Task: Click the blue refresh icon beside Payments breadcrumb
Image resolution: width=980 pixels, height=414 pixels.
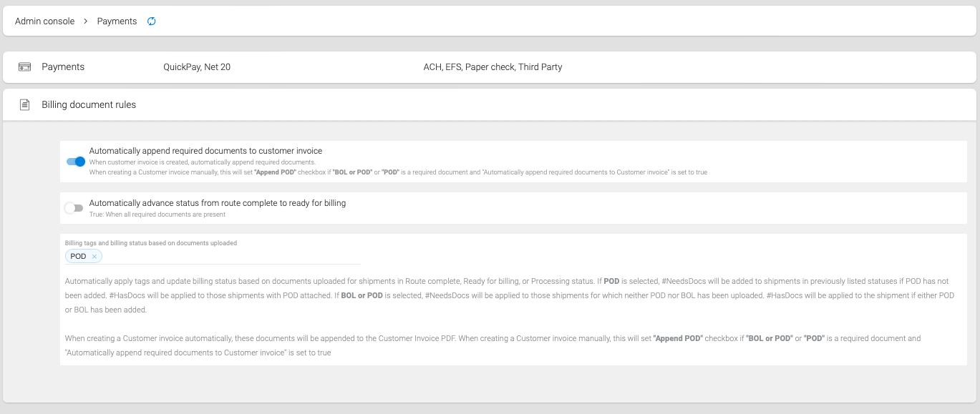Action: coord(151,21)
